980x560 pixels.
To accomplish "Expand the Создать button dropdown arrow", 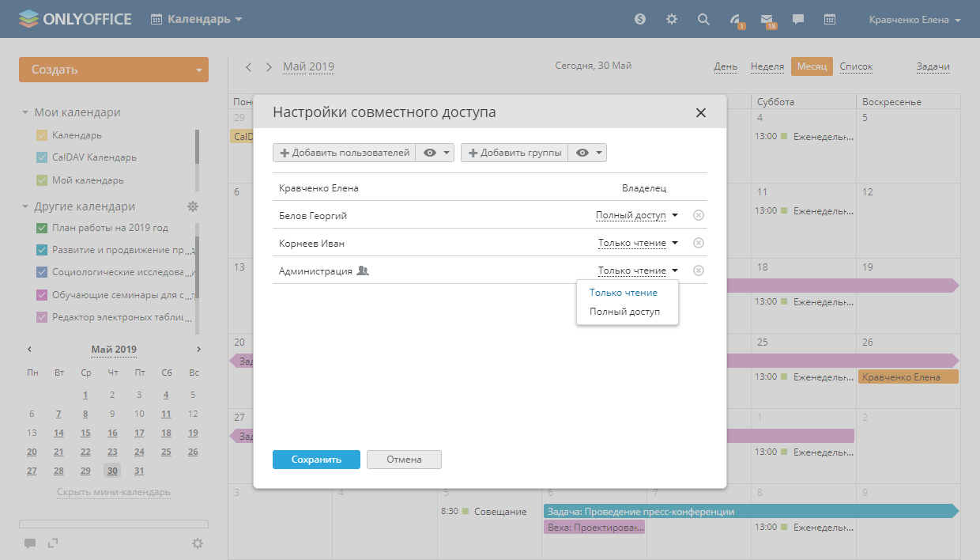I will coord(198,70).
